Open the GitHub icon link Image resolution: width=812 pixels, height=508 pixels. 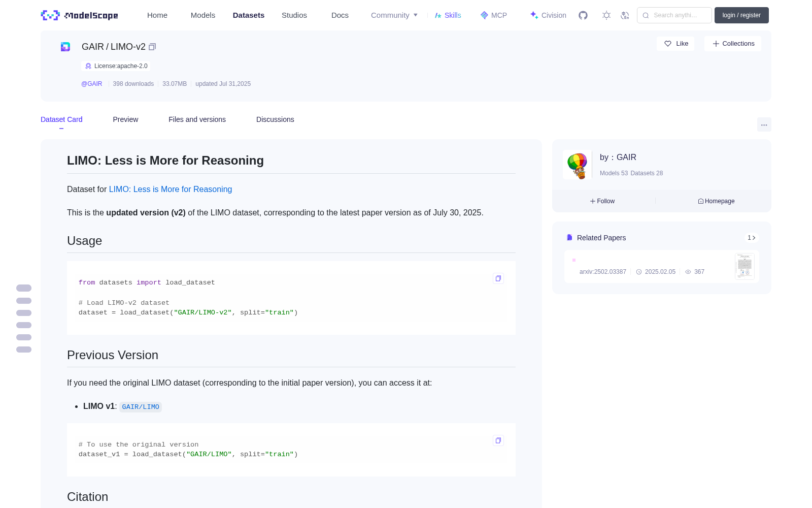[x=583, y=15]
